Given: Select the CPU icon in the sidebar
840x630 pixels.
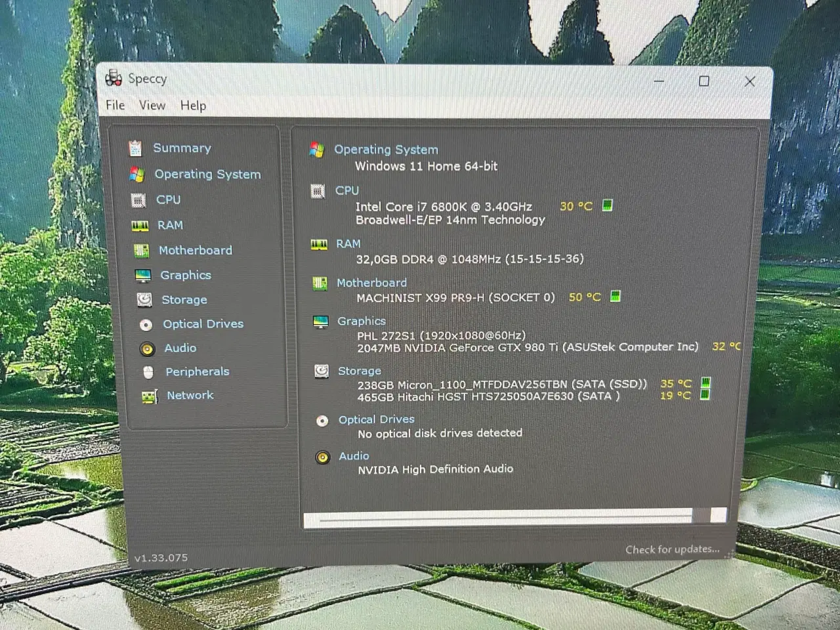Looking at the screenshot, I should 138,199.
